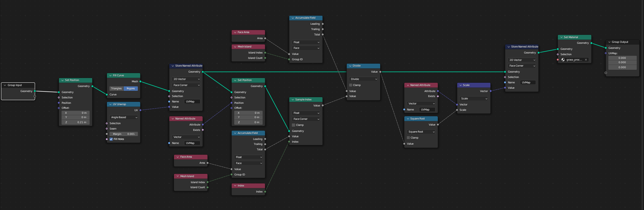Select N-gons mode in Fill Curve
The width and height of the screenshot is (644, 210).
click(x=131, y=88)
